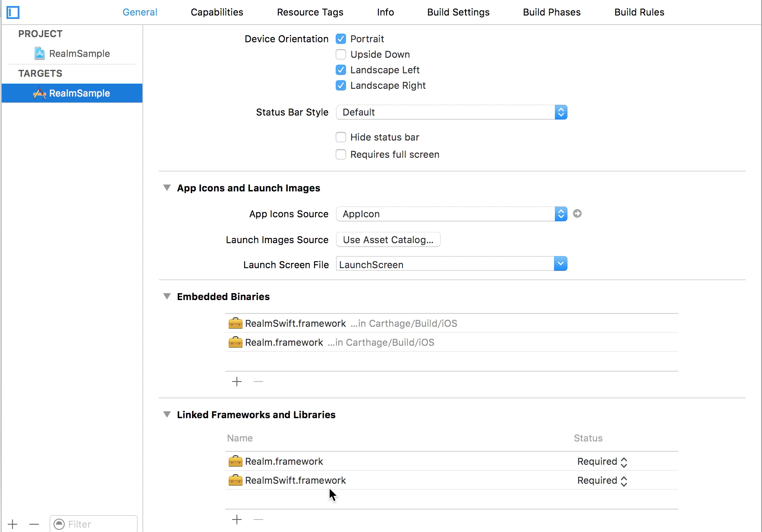The height and width of the screenshot is (532, 762).
Task: Switch to the Capabilities tab
Action: click(217, 12)
